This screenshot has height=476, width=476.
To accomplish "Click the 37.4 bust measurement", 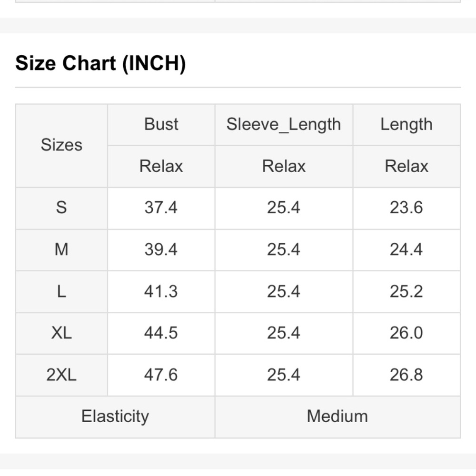I will point(161,208).
